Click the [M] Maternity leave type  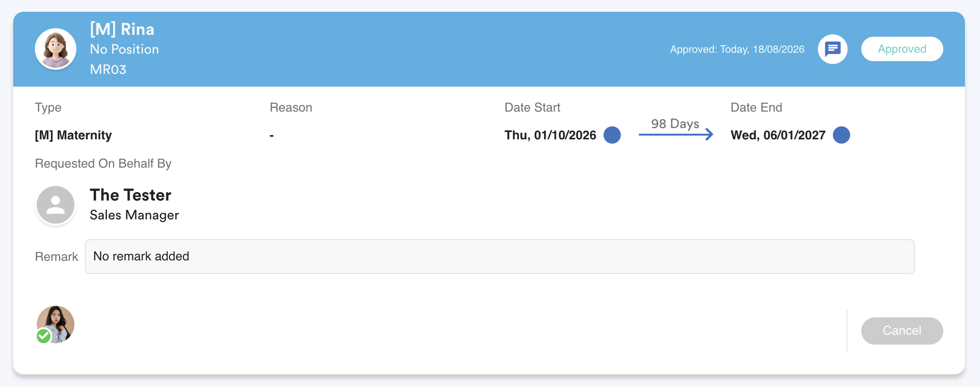tap(73, 135)
